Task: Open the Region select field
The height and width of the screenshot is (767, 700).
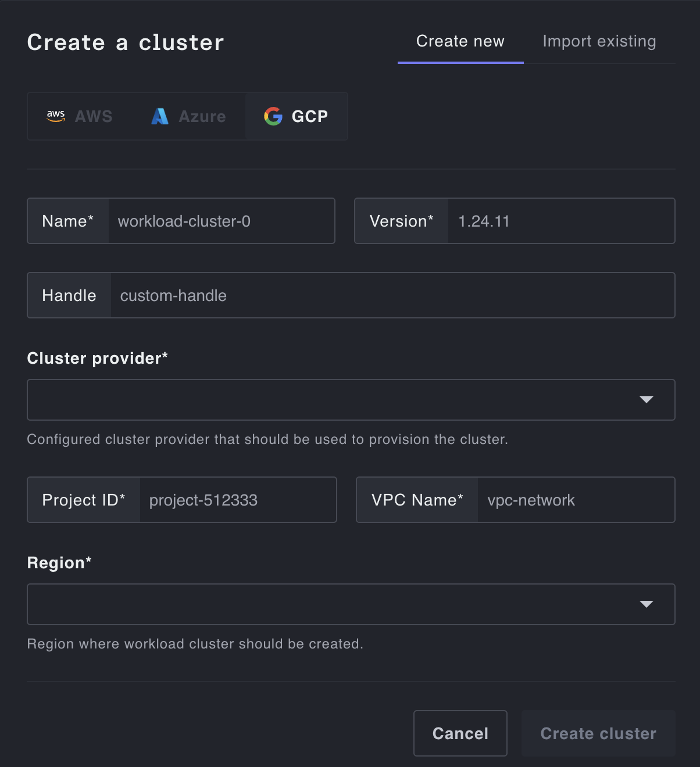Action: click(x=351, y=604)
